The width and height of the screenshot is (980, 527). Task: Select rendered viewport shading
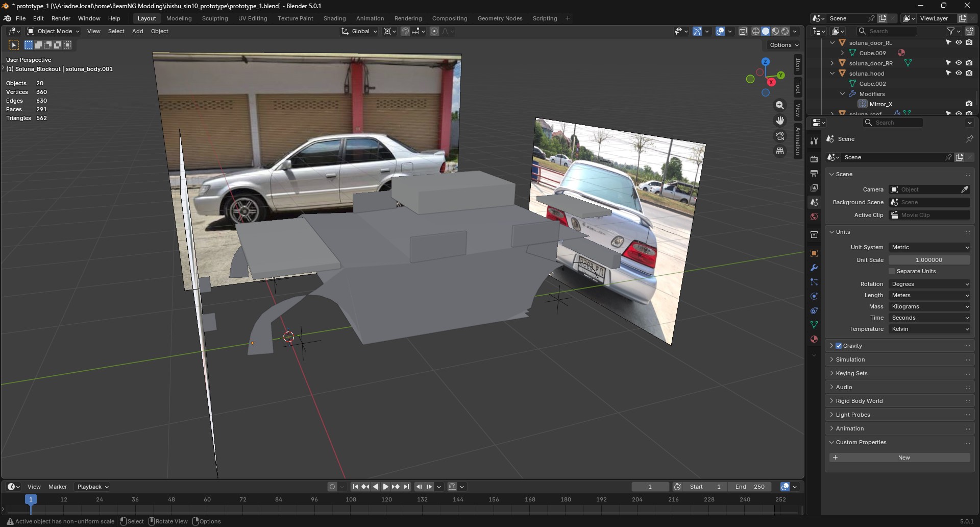coord(785,31)
